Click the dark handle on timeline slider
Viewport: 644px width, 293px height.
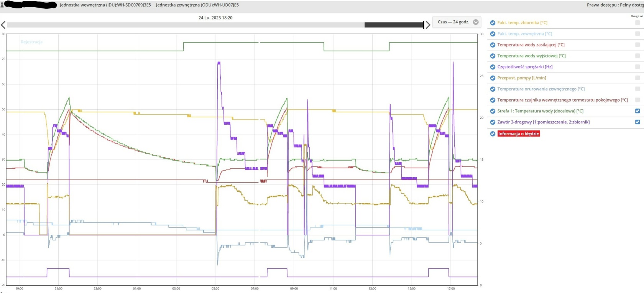(x=394, y=25)
